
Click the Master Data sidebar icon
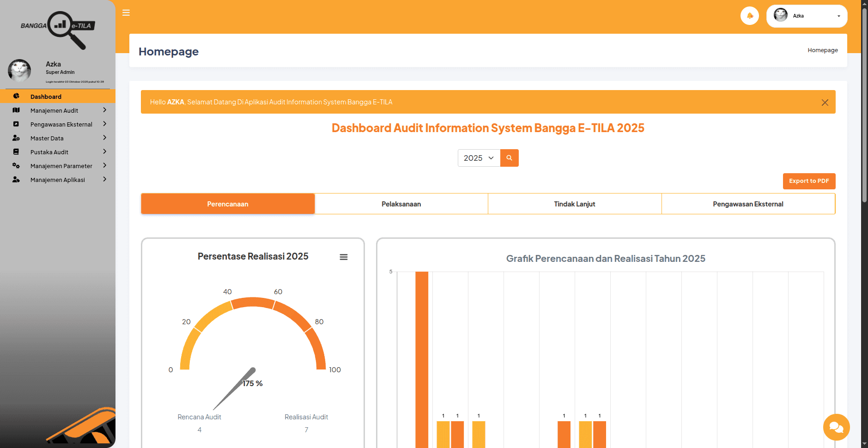(x=17, y=138)
